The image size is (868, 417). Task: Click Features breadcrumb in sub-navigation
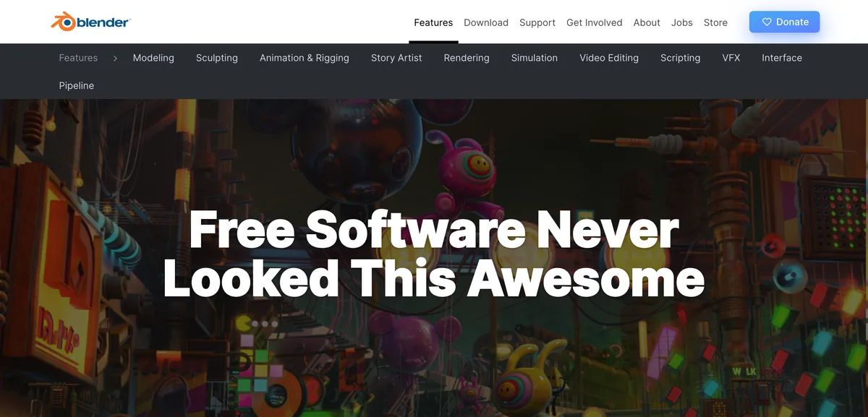pyautogui.click(x=78, y=58)
